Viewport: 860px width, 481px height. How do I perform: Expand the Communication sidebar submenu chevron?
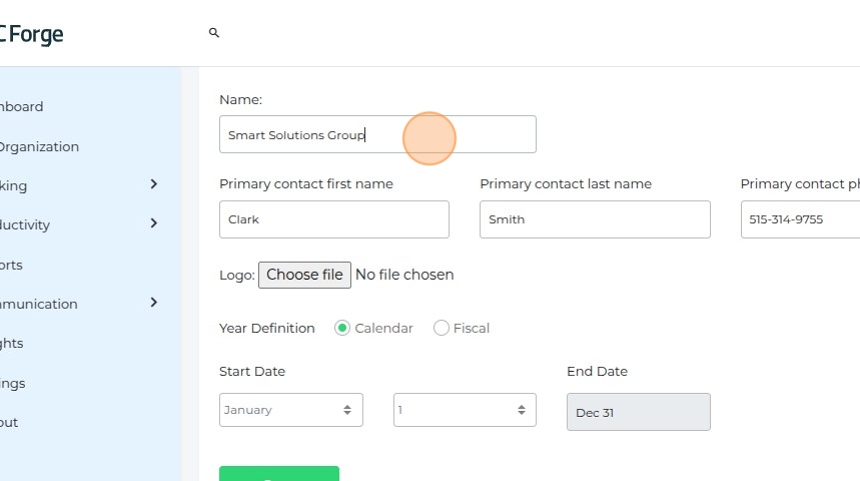pos(154,302)
